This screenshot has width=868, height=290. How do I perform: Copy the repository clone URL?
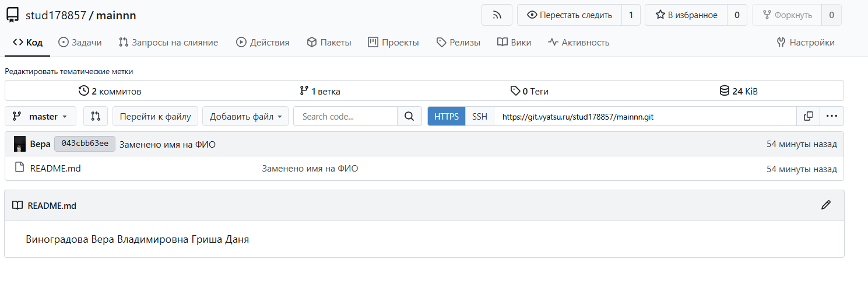click(808, 116)
